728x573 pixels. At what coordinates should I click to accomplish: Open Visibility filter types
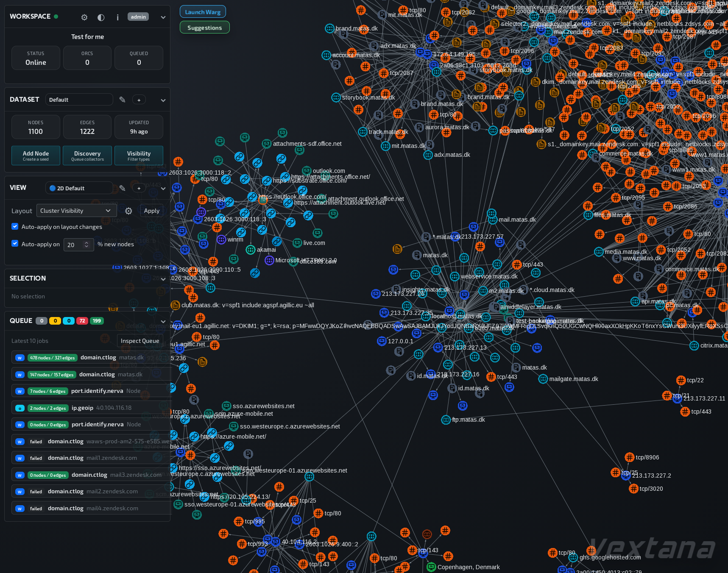(139, 156)
